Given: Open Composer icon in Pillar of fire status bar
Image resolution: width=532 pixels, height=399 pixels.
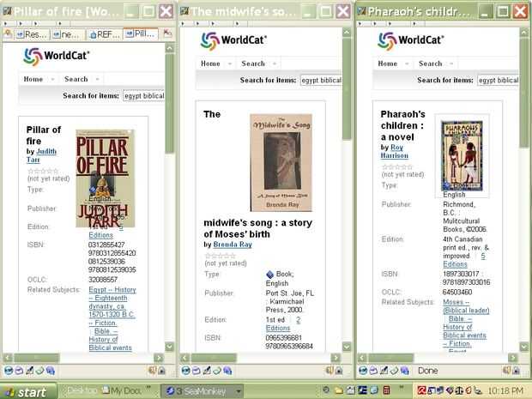Looking at the screenshot, I should 29,371.
